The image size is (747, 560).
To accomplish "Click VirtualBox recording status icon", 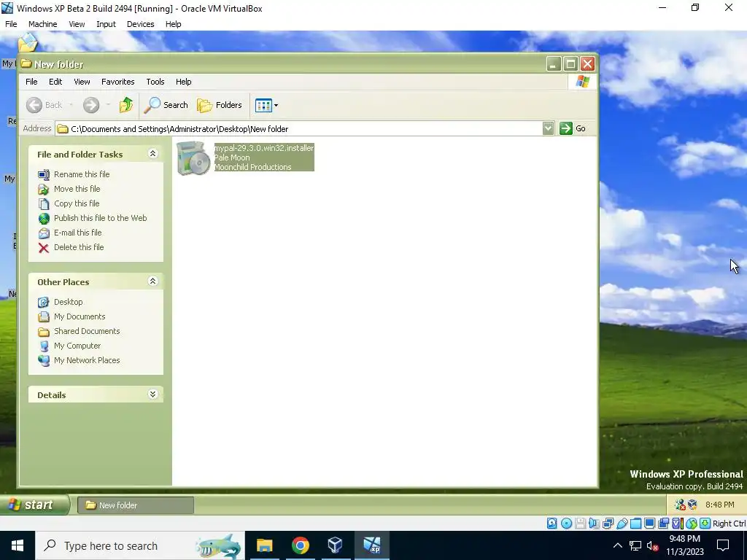I will (x=663, y=524).
